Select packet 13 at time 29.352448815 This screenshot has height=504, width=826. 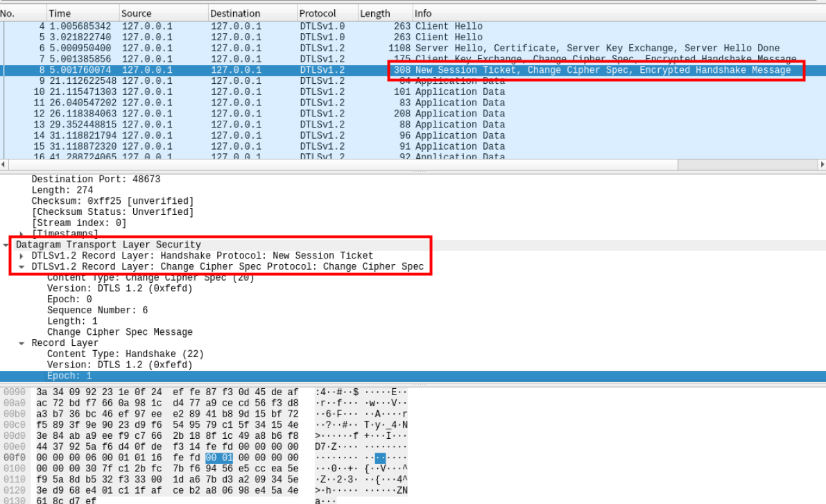point(413,125)
